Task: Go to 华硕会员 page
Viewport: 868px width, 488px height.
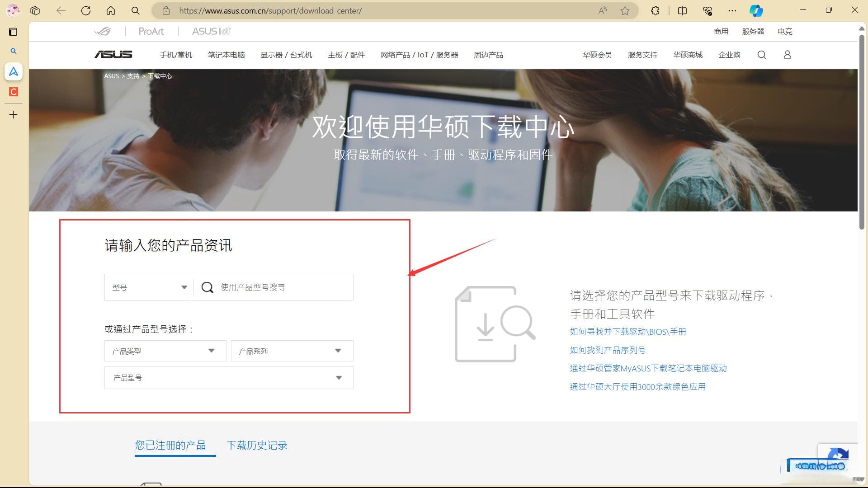Action: pos(597,55)
